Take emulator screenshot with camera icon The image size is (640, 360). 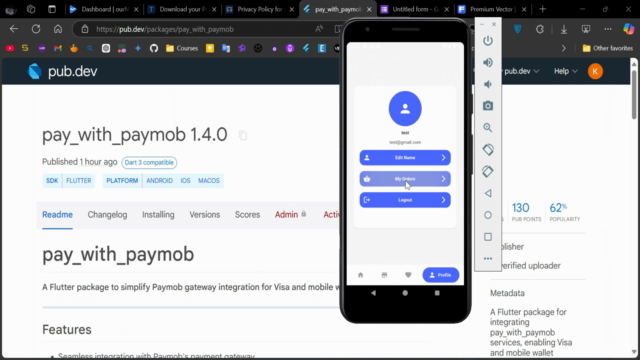(x=488, y=106)
